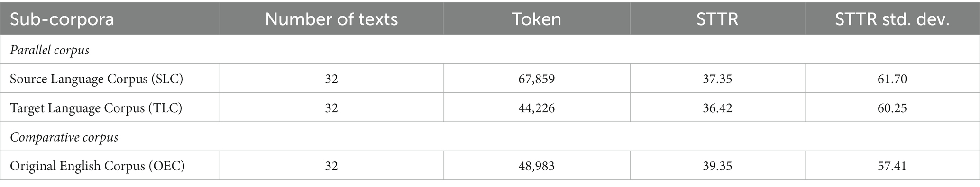Select the Comparative corpus section row
Image resolution: width=980 pixels, height=187 pixels.
pos(490,137)
